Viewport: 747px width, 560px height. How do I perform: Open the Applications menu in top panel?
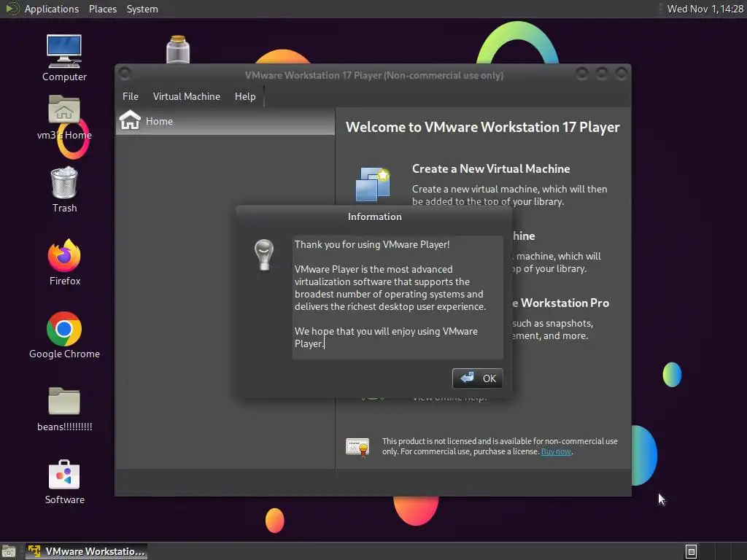click(x=52, y=9)
